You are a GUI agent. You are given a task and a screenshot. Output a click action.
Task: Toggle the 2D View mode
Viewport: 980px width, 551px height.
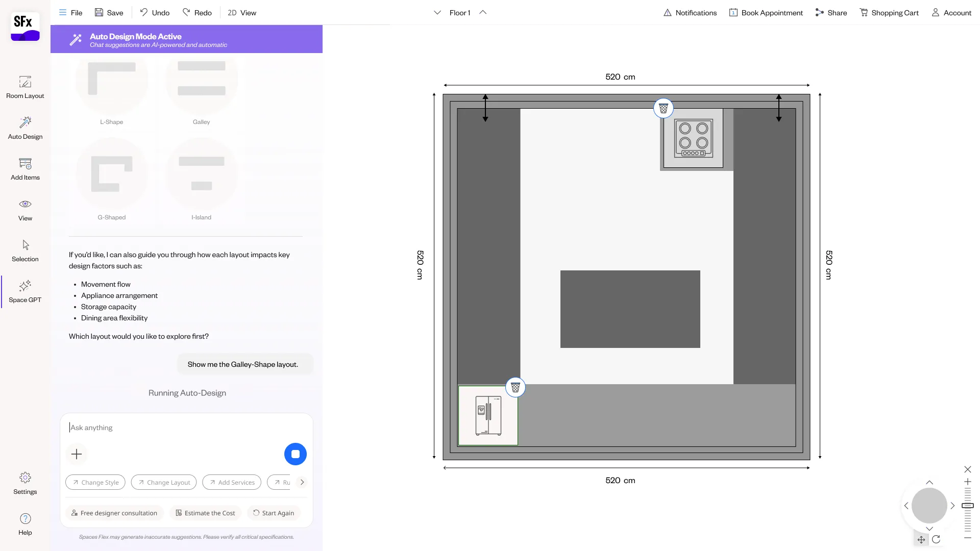[242, 13]
